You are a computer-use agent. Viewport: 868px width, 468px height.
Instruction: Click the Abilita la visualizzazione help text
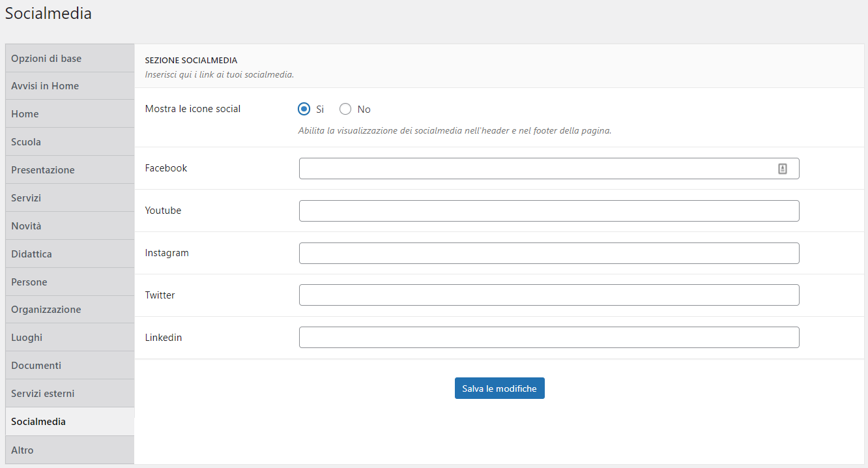point(455,130)
